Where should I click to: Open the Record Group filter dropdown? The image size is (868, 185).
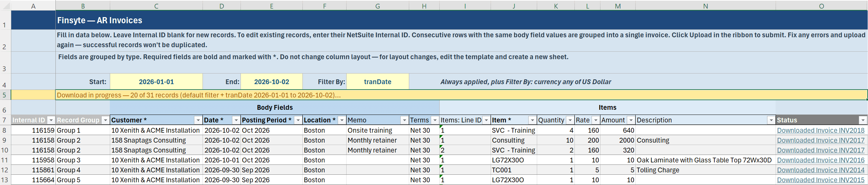(105, 120)
